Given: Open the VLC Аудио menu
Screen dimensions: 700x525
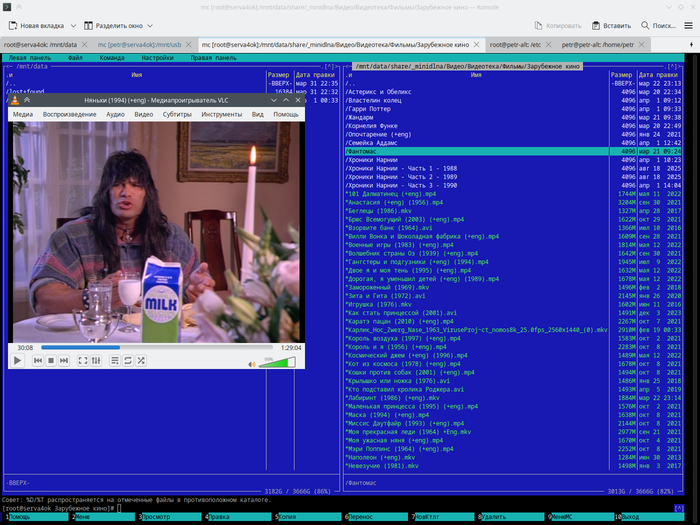Looking at the screenshot, I should [x=115, y=114].
